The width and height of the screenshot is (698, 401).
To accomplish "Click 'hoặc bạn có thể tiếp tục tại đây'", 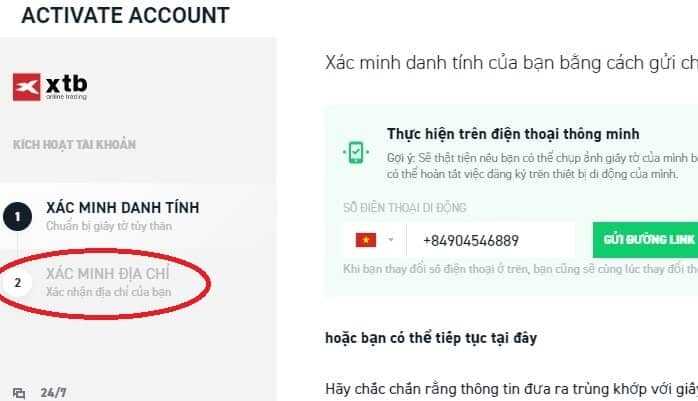I will [x=431, y=338].
